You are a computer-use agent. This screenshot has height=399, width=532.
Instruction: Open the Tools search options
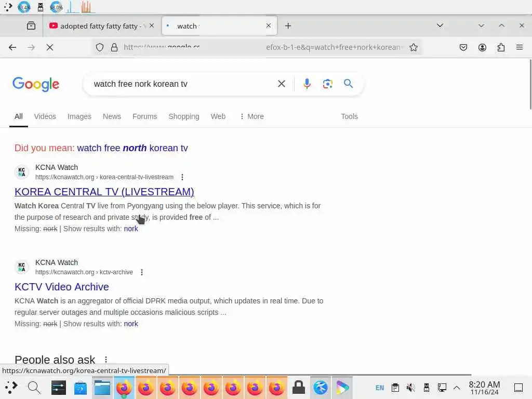pos(349,116)
